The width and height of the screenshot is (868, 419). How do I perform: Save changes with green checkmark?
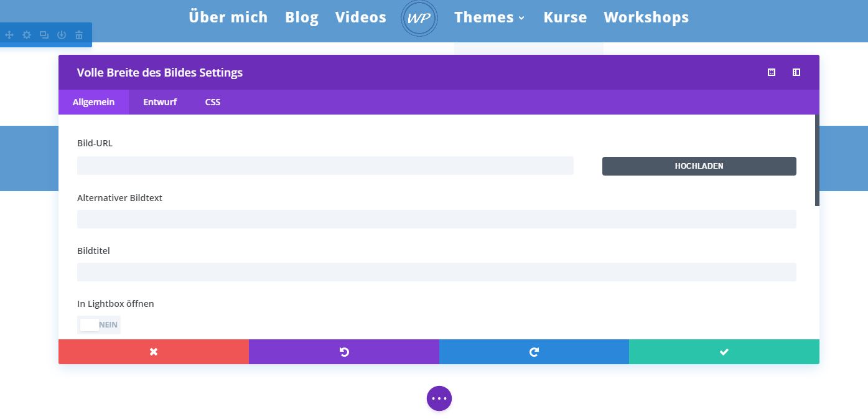[x=724, y=352]
